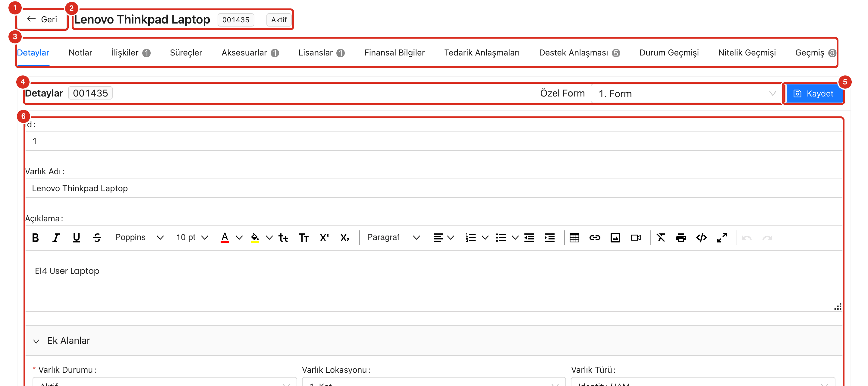This screenshot has height=386, width=868.
Task: Open the Finansal Bilgiler tab
Action: click(x=394, y=53)
